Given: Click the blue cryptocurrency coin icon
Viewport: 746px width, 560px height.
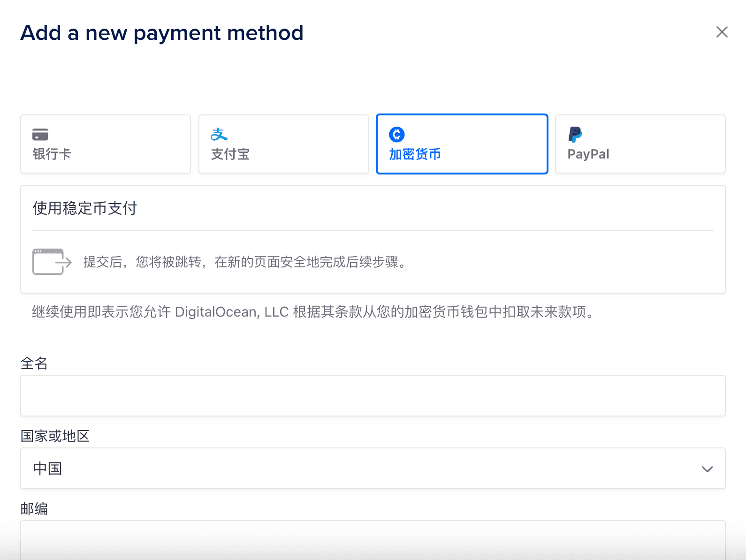Looking at the screenshot, I should pos(397,135).
